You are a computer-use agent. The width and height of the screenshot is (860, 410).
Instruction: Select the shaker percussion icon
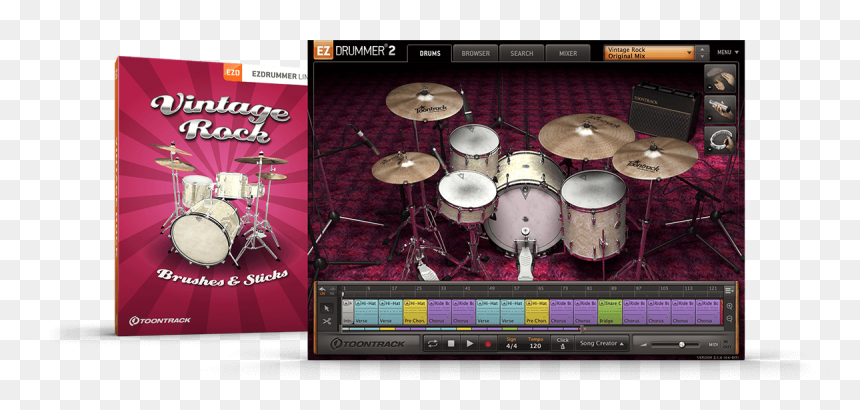coord(720,109)
